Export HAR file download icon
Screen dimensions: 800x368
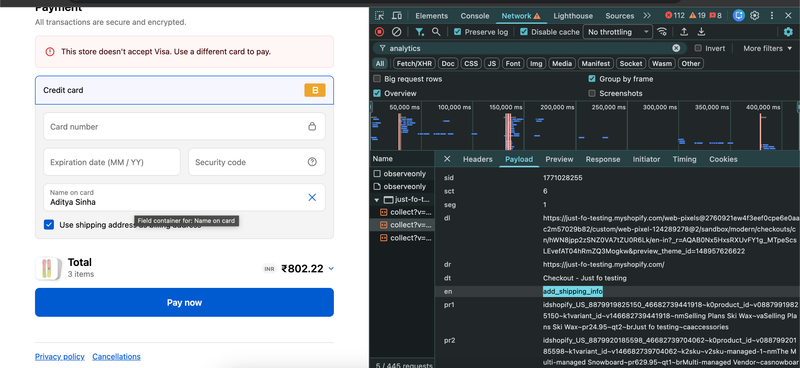point(702,32)
